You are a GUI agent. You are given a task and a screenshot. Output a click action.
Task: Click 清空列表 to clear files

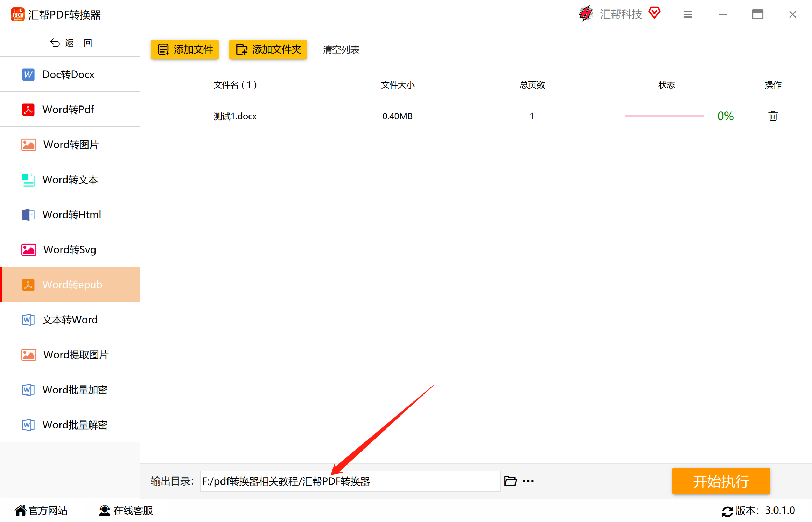341,50
